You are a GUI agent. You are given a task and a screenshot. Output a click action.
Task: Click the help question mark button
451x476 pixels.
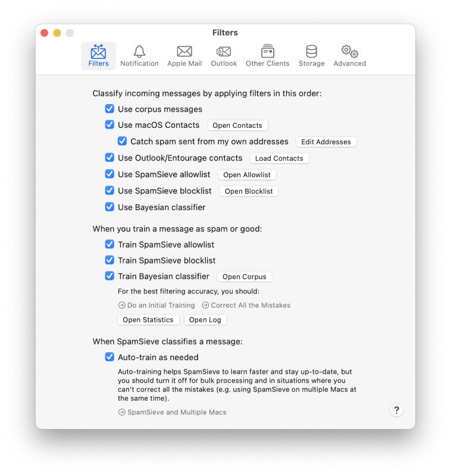(x=396, y=410)
